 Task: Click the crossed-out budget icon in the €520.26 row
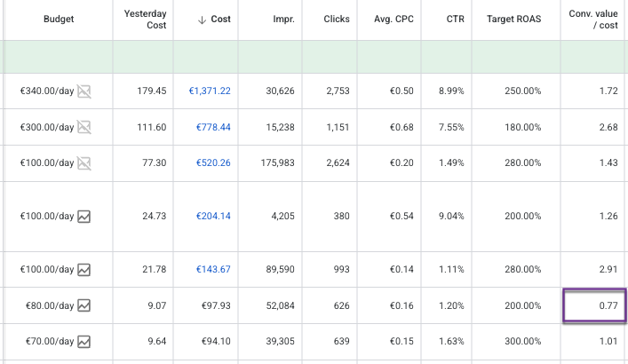84,163
